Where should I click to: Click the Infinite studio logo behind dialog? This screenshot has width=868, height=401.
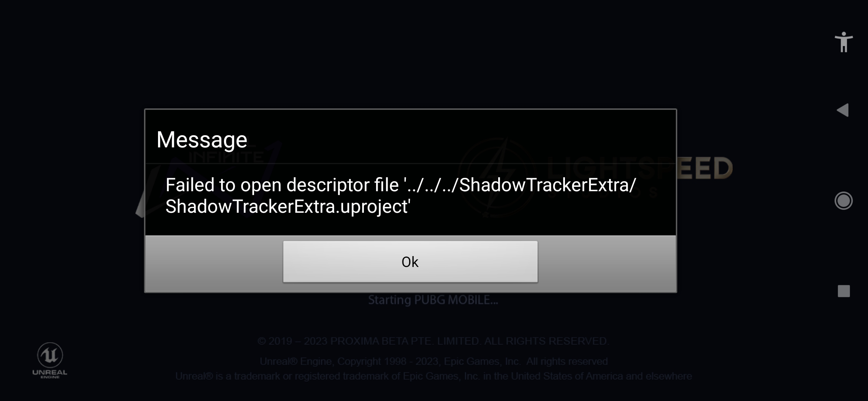pyautogui.click(x=208, y=178)
